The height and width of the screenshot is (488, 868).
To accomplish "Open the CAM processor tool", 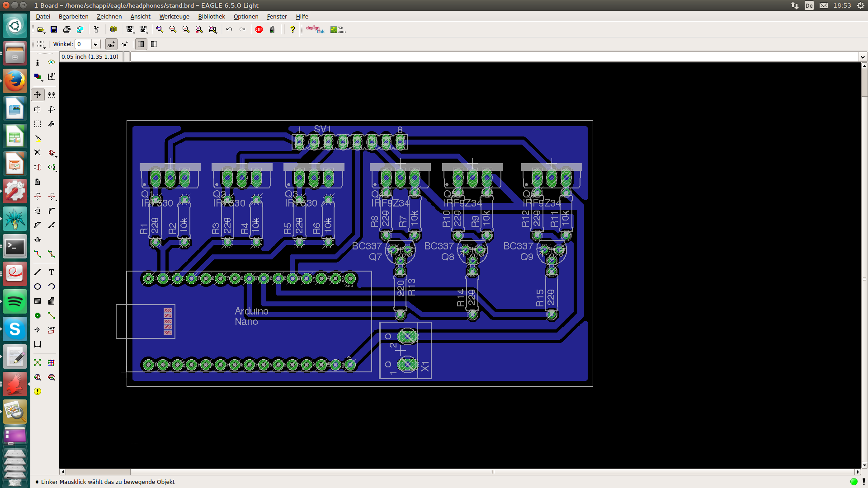I will click(80, 30).
